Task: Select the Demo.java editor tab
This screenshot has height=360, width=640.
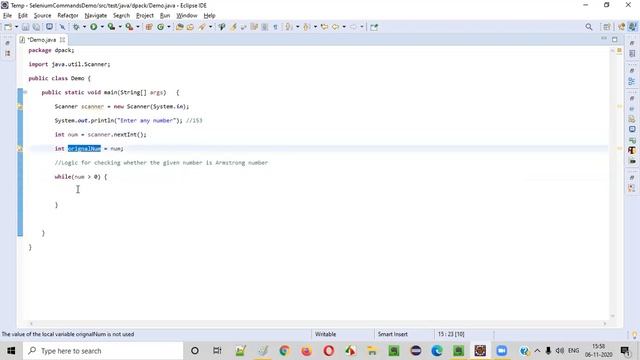Action: tap(42, 40)
